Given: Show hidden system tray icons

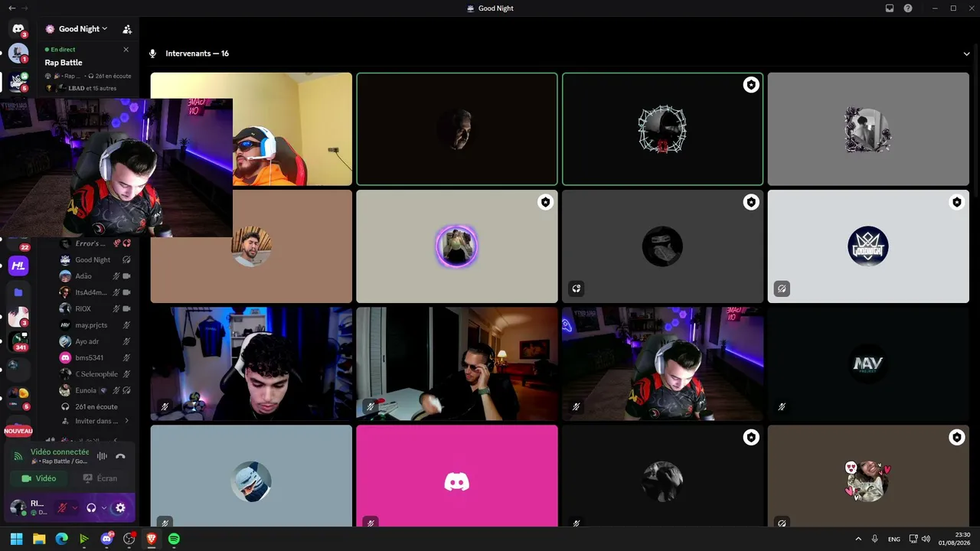Looking at the screenshot, I should [x=857, y=539].
